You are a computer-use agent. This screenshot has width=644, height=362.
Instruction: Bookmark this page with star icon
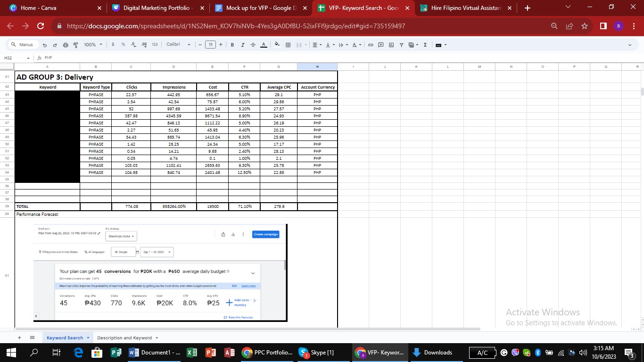point(585,26)
